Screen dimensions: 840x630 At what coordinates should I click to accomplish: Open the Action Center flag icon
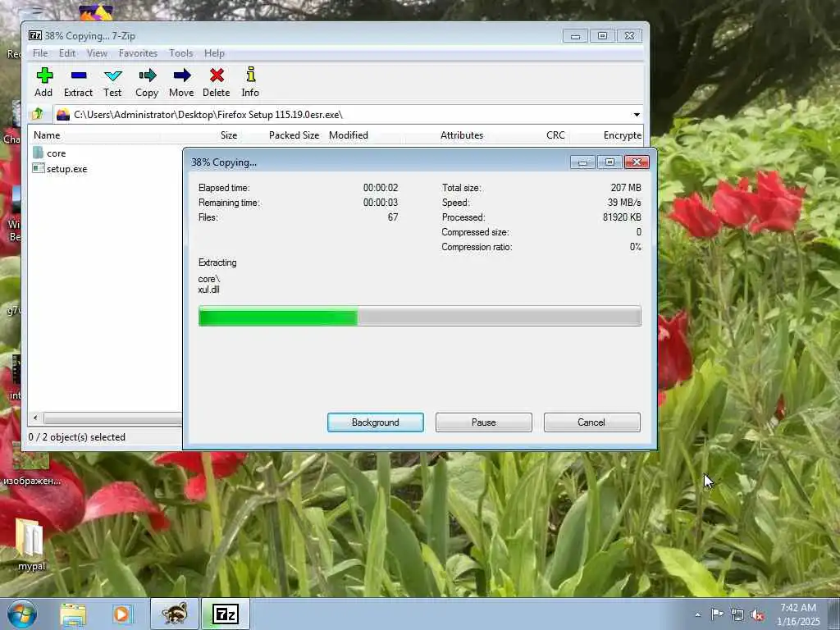click(717, 614)
